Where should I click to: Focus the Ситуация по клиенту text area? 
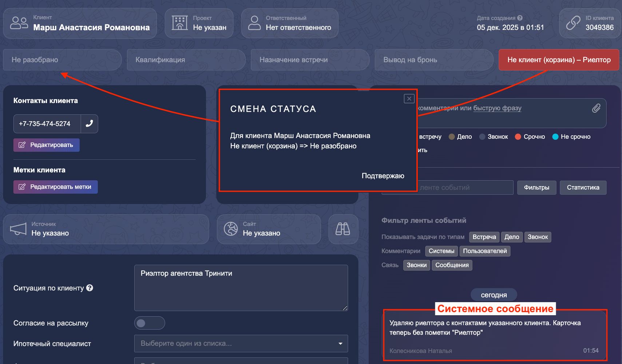tap(241, 288)
